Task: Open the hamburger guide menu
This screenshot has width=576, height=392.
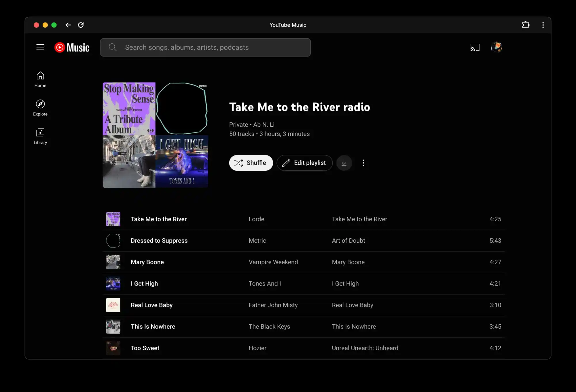Action: pyautogui.click(x=40, y=47)
